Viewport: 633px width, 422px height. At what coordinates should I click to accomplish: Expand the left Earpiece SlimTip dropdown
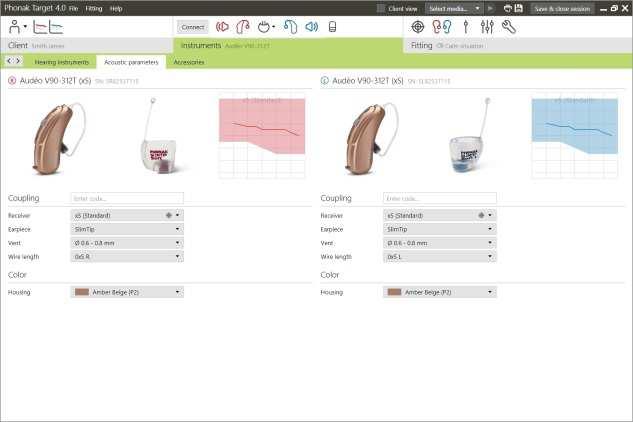tap(440, 229)
